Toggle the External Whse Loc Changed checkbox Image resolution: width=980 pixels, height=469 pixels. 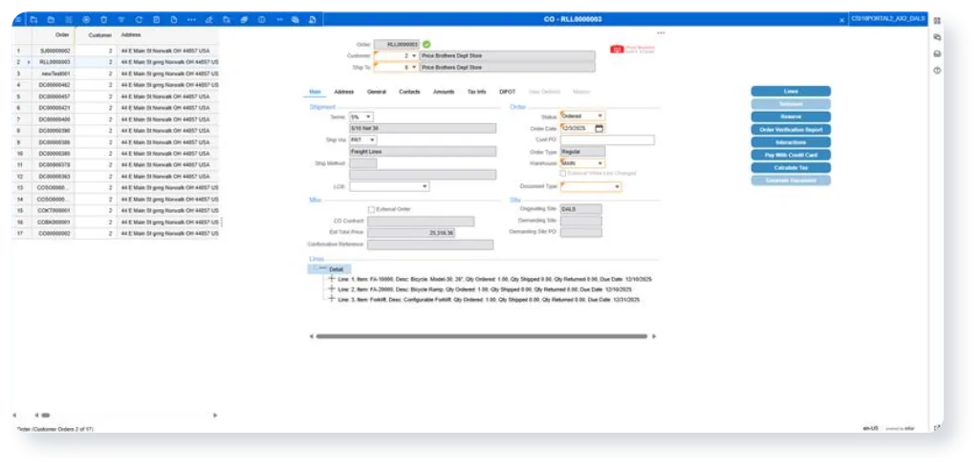pos(562,173)
